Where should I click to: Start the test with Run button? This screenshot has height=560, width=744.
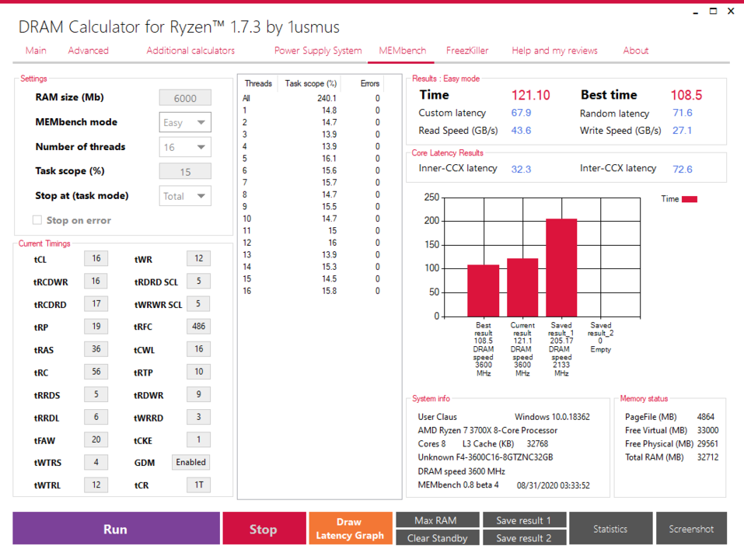[x=116, y=529]
